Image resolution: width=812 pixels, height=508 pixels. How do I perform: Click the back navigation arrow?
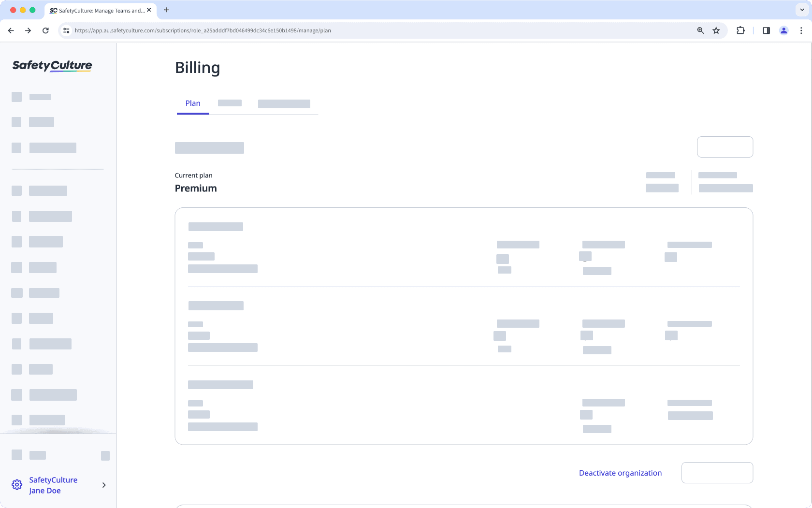click(x=11, y=30)
